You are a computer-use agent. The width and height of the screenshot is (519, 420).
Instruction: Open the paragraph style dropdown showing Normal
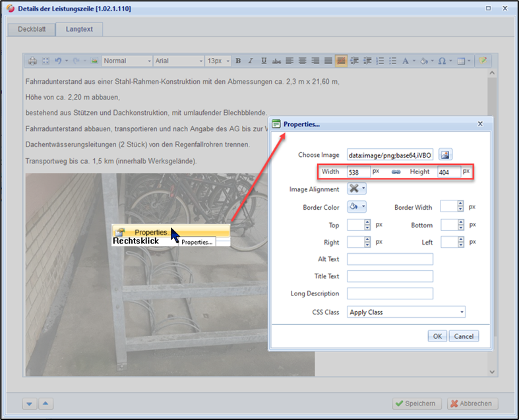coord(127,61)
